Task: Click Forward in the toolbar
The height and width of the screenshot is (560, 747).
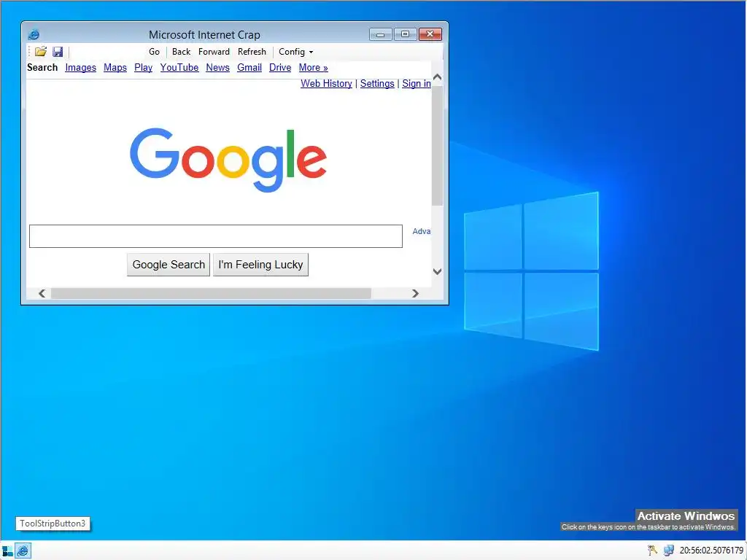Action: coord(214,52)
